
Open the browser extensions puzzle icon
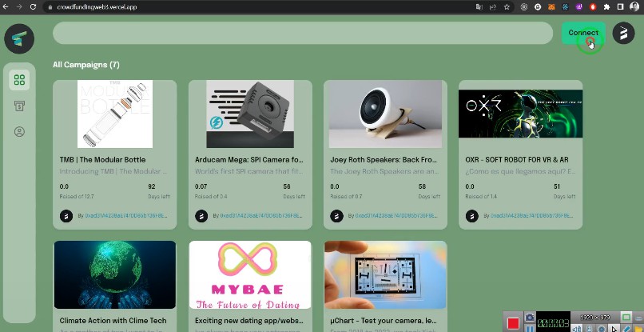(606, 6)
